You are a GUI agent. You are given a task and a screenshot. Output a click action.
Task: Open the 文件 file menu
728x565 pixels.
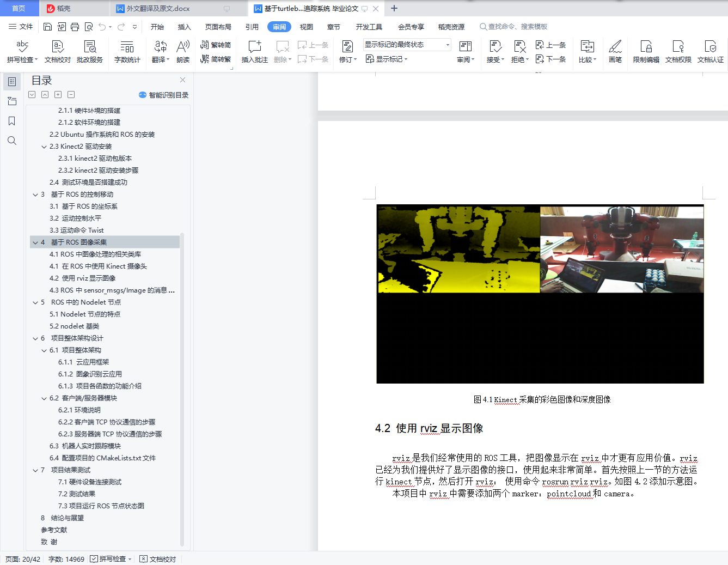pyautogui.click(x=21, y=27)
